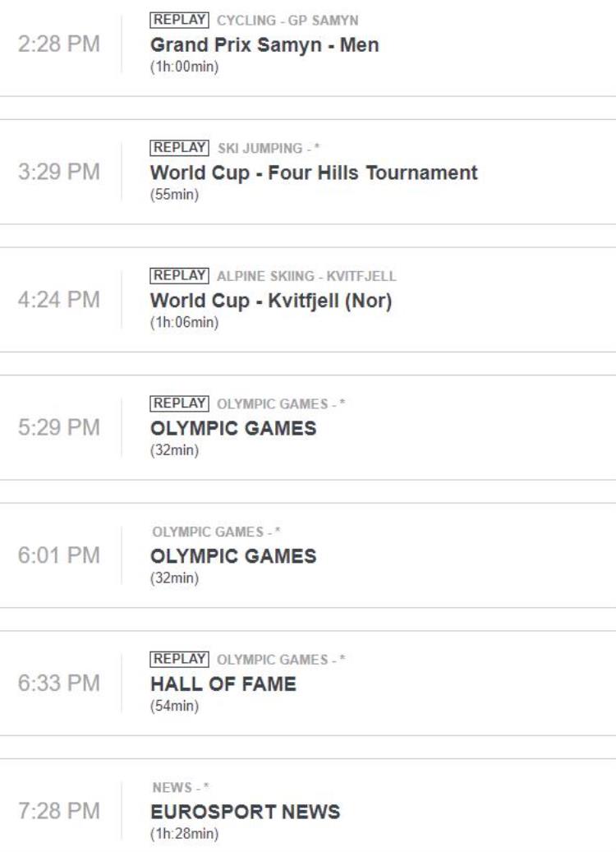Select the 7:28 PM time slot
This screenshot has height=852, width=616.
point(58,811)
